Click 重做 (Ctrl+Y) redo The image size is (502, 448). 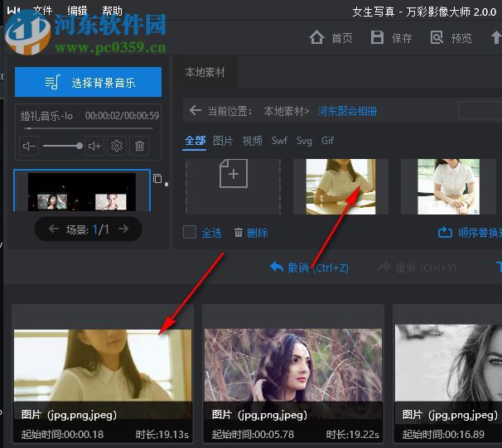coord(417,267)
